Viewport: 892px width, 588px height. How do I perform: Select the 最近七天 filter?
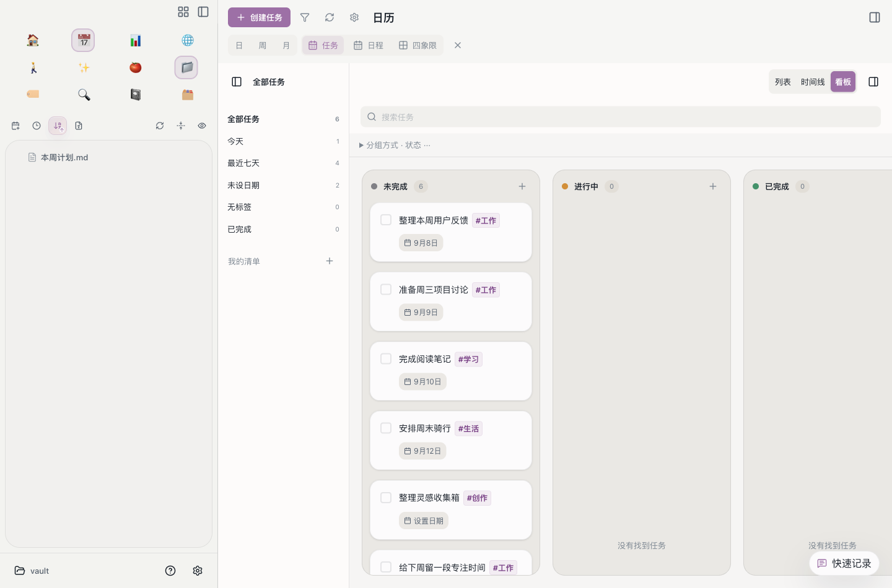click(283, 163)
